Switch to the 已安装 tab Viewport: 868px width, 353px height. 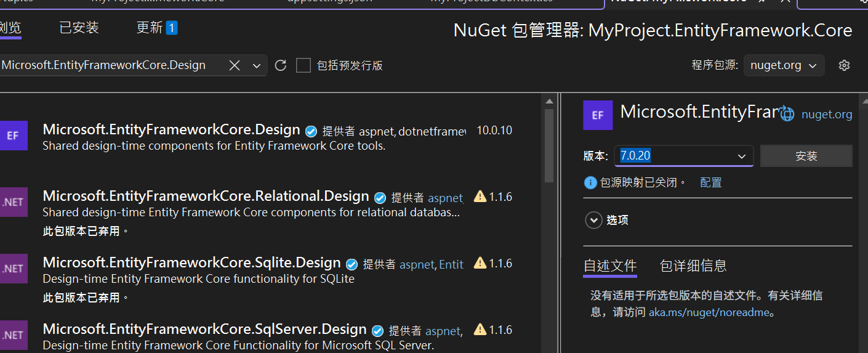79,28
